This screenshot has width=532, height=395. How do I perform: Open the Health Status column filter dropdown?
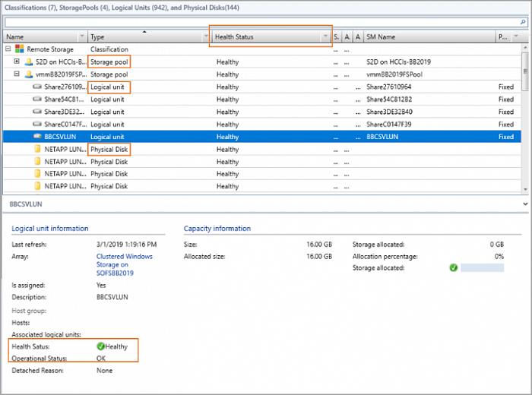tap(325, 36)
